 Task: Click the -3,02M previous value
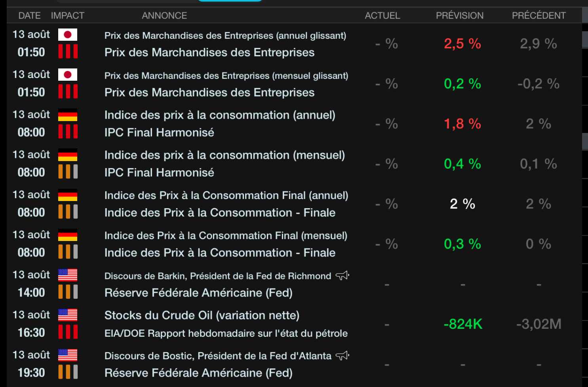click(x=539, y=324)
